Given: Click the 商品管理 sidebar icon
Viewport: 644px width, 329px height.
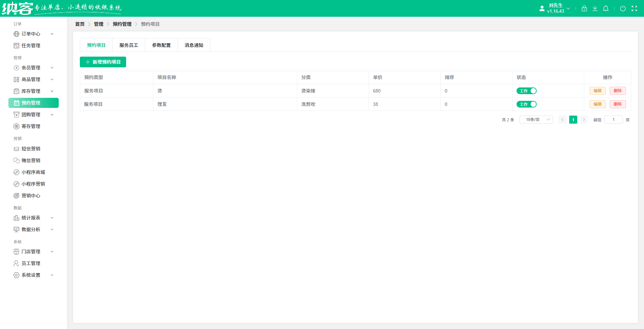Looking at the screenshot, I should click(x=16, y=79).
